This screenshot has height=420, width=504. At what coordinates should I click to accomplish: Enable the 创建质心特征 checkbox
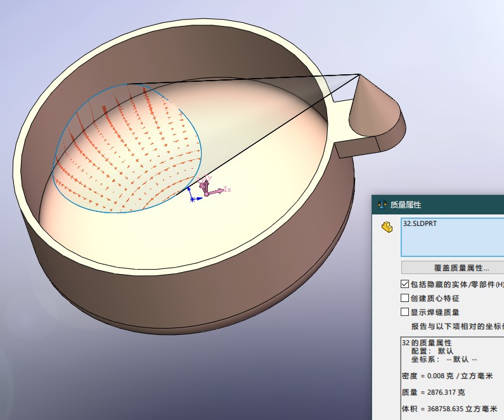[405, 298]
